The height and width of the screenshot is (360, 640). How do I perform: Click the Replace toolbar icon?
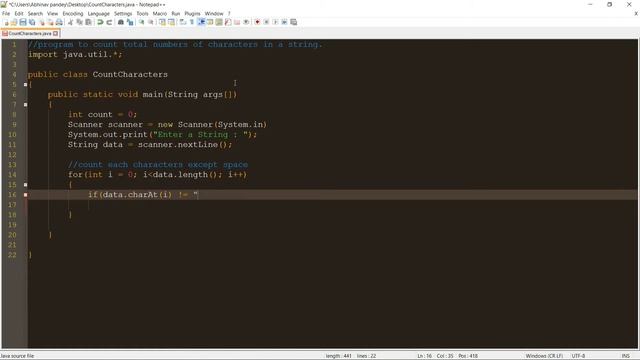(x=130, y=22)
